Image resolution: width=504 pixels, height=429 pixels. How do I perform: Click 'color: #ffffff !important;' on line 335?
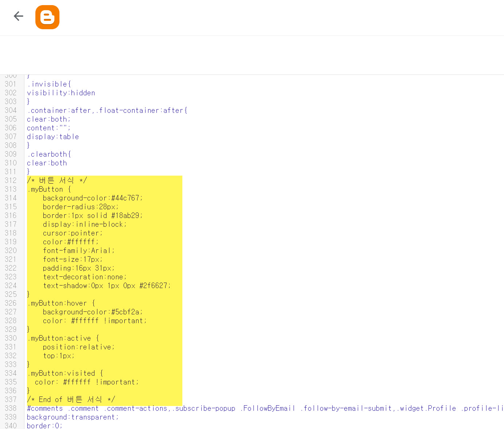coord(87,382)
